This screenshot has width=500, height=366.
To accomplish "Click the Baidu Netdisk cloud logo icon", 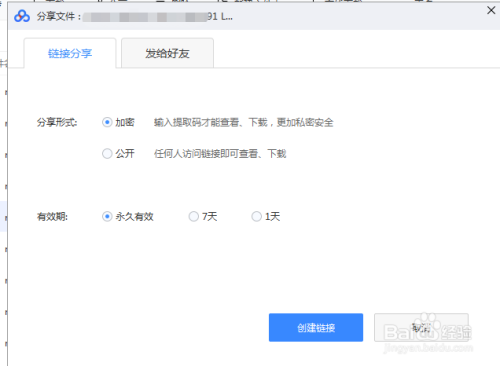I will 22,16.
